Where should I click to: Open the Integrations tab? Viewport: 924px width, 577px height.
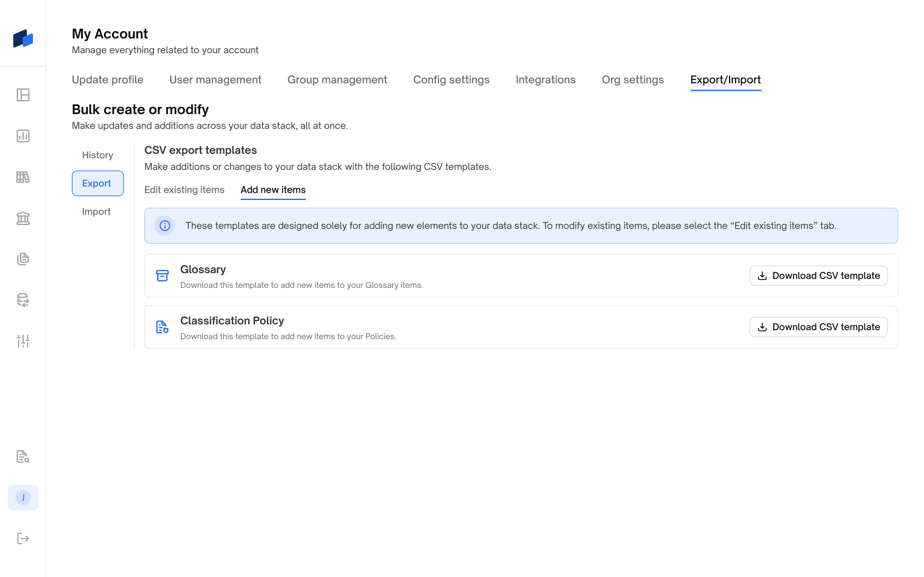[545, 80]
